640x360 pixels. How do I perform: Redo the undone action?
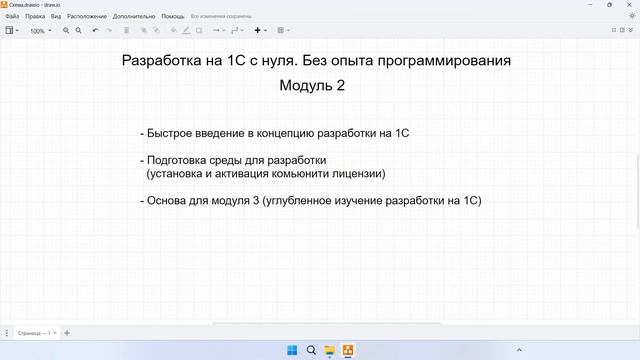point(109,30)
